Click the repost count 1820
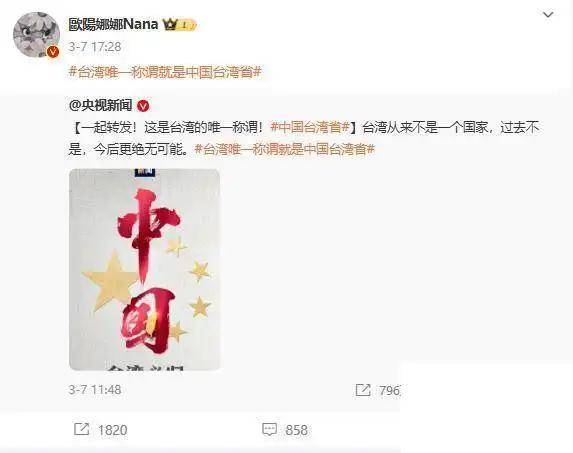 pyautogui.click(x=113, y=430)
